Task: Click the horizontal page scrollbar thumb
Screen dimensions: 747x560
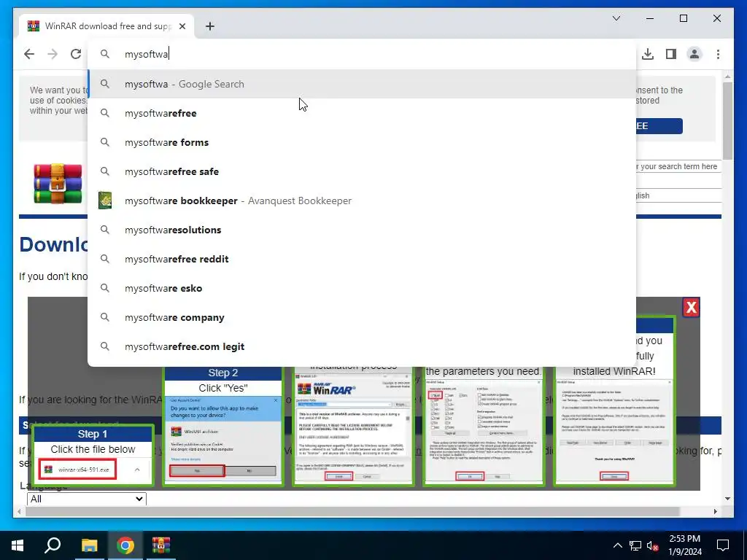Action: point(352,511)
